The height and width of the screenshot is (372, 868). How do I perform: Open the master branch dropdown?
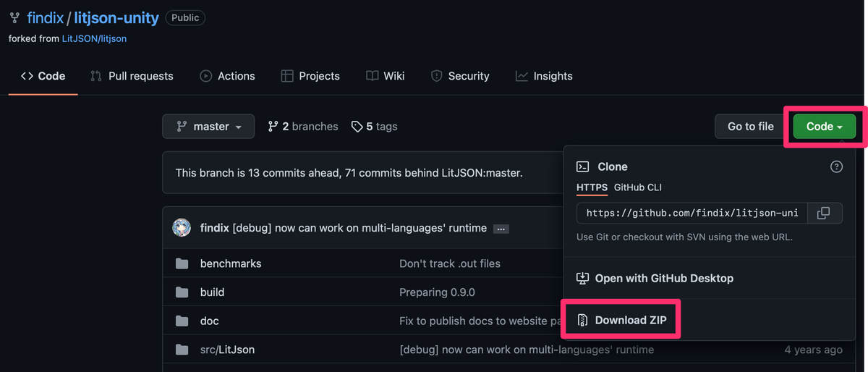point(208,127)
